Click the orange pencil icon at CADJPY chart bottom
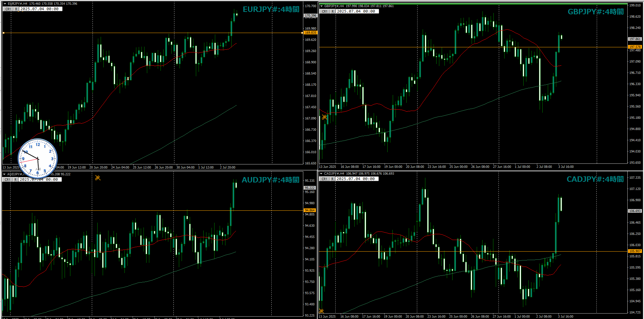Image resolution: width=644 pixels, height=319 pixels. (x=321, y=311)
